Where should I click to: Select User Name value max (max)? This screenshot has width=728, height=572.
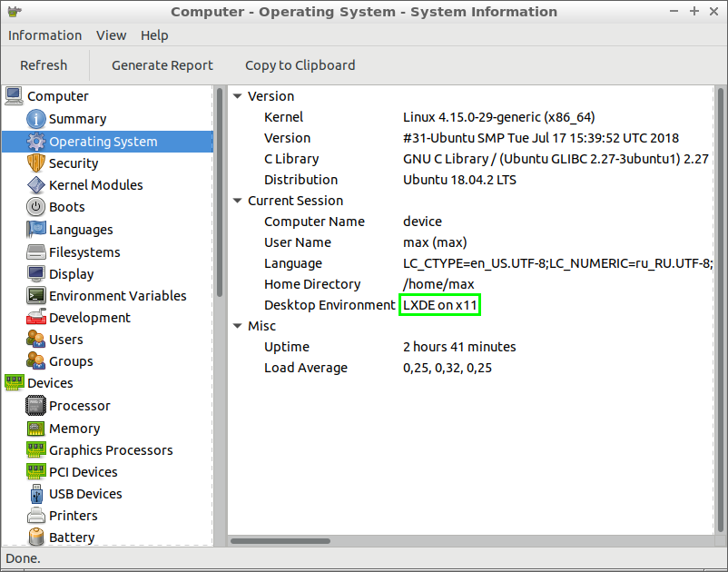435,242
